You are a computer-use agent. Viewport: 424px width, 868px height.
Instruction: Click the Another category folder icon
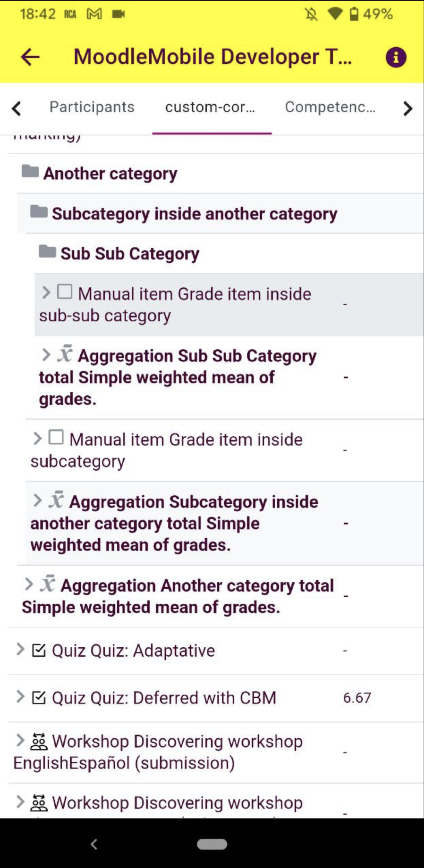(30, 171)
